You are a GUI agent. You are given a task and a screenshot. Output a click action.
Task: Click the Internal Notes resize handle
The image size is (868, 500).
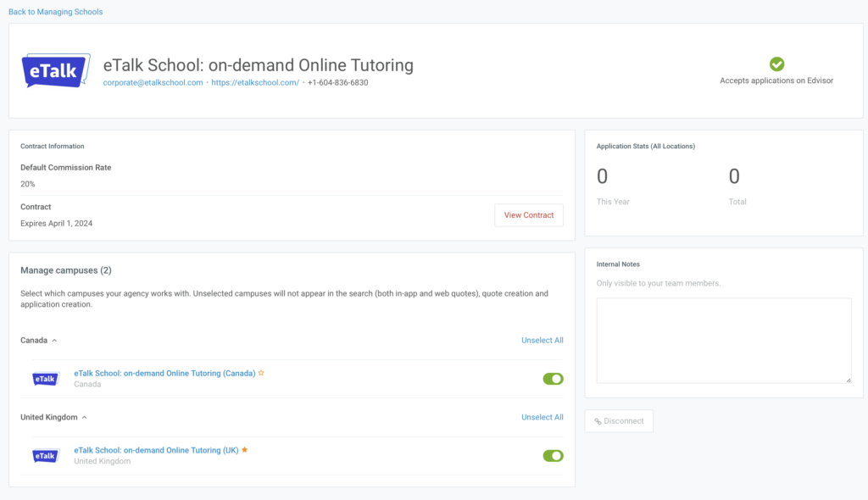[848, 380]
